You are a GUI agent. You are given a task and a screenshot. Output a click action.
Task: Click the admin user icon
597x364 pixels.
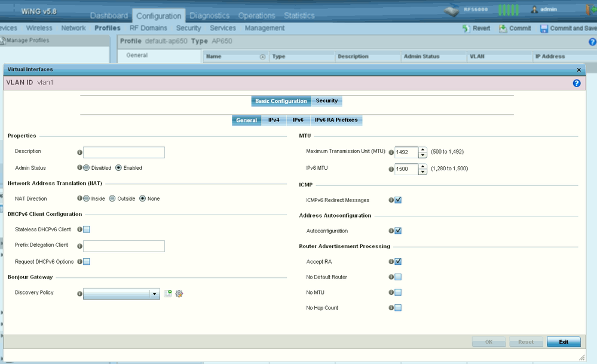coord(534,10)
